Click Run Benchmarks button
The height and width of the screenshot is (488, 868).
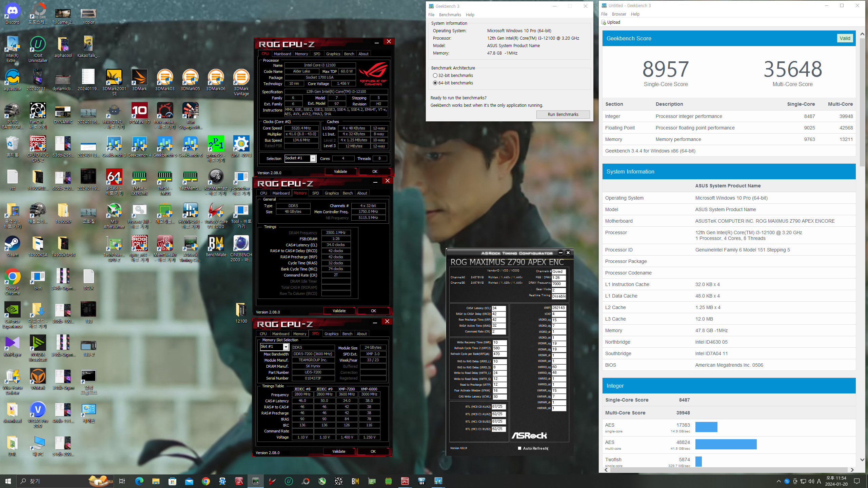563,114
